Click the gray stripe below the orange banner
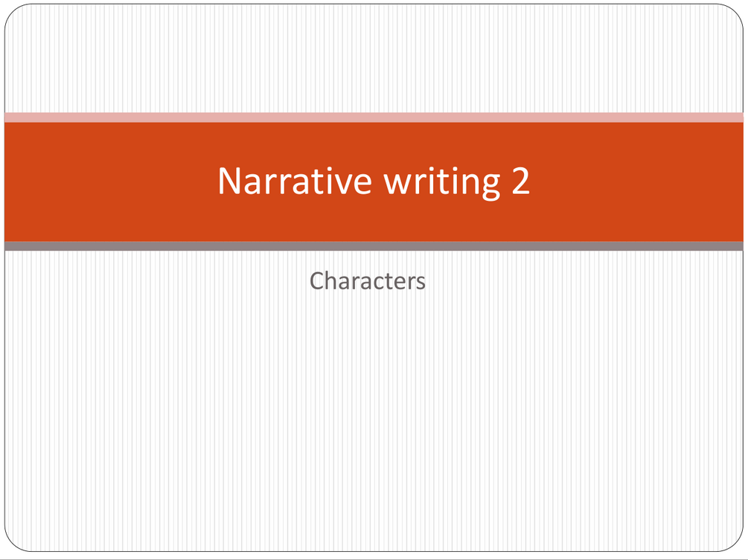Image resolution: width=748 pixels, height=560 pixels. (x=374, y=246)
